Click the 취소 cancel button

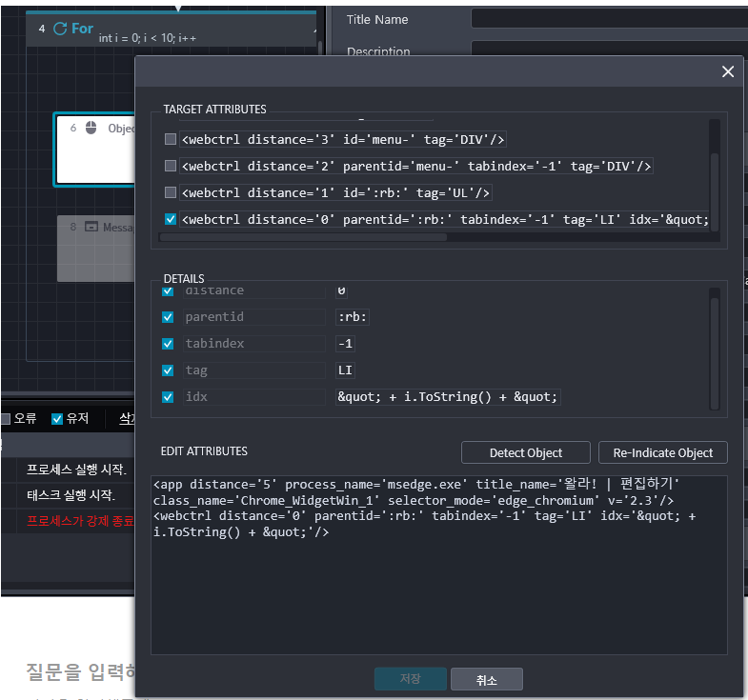487,679
